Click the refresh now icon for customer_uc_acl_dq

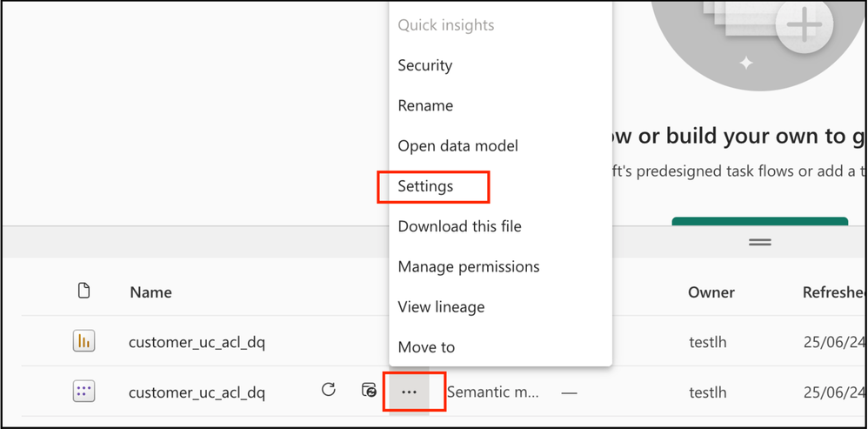329,390
